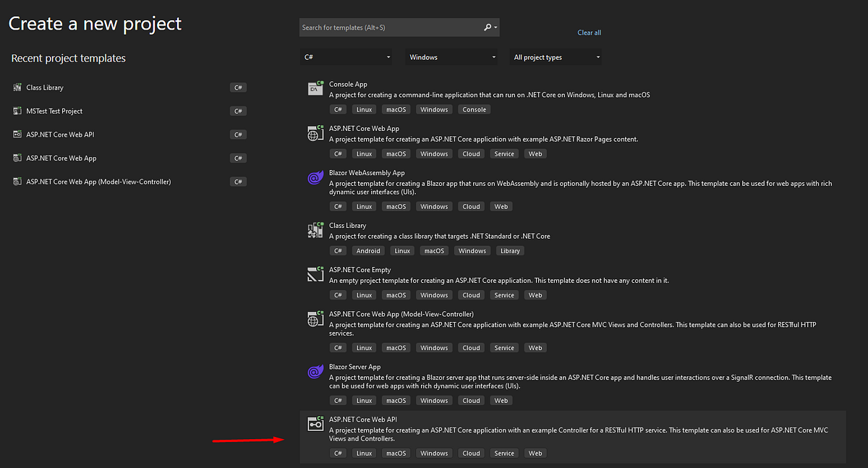This screenshot has width=868, height=468.
Task: Click the ASP.NET Core Web App (Model-View-Controller) icon in list
Action: pyautogui.click(x=315, y=319)
